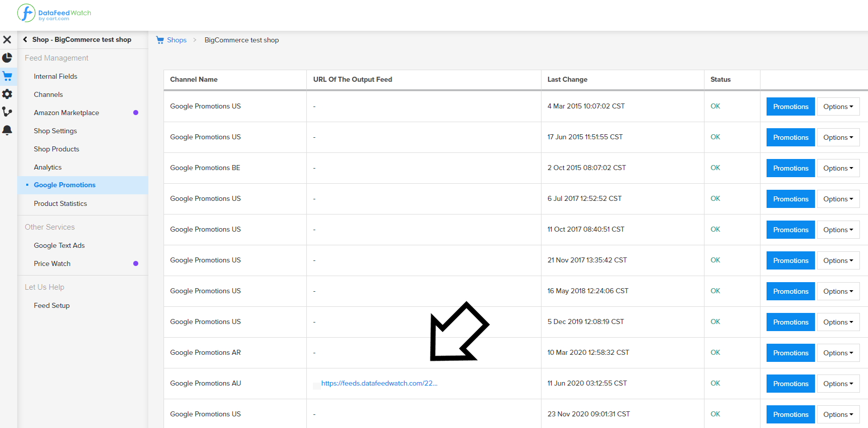Go to Channels in sidebar
Screen dimensions: 868x428
pos(48,94)
